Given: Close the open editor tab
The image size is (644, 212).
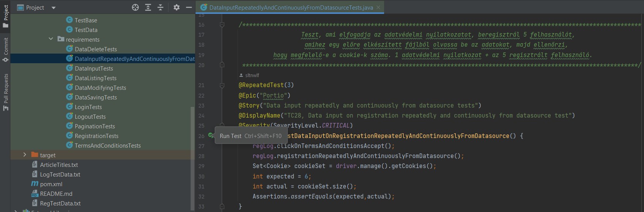Looking at the screenshot, I should (378, 7).
